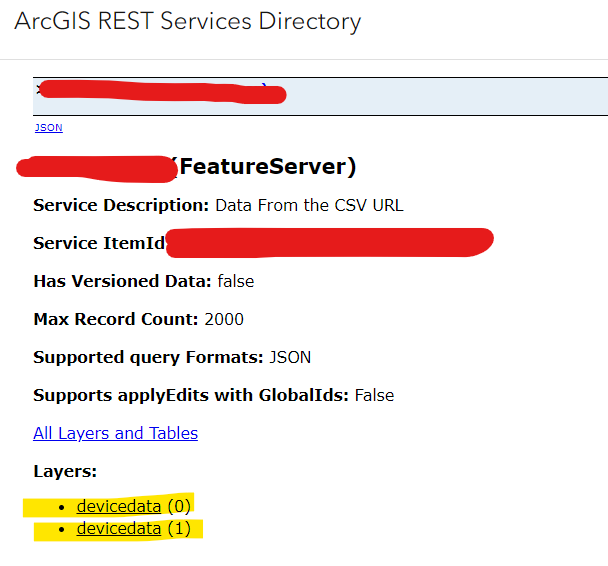Click the Supported query Formats label
Screen dimensions: 608x566
(x=148, y=357)
